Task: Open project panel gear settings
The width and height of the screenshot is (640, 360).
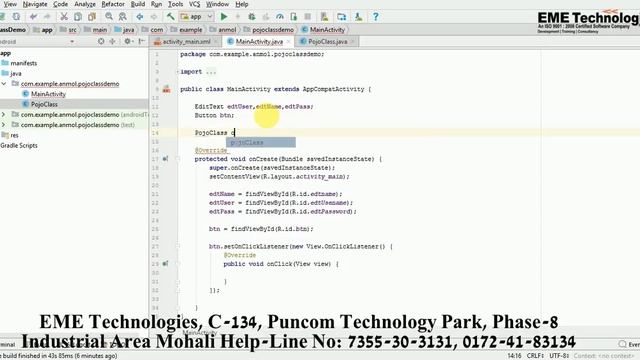Action: 128,41
